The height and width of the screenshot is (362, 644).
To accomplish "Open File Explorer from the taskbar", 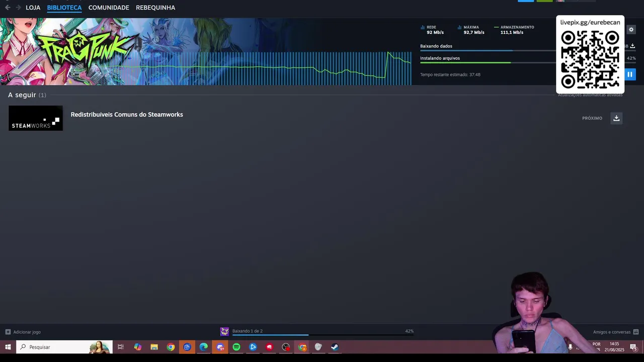I will pos(154,347).
